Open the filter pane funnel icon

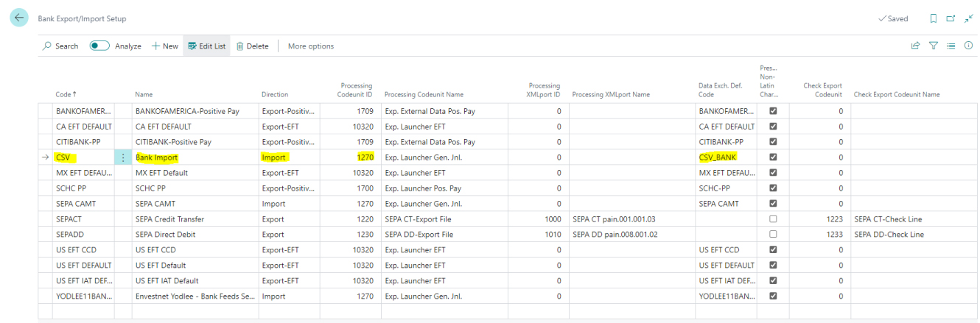[933, 46]
